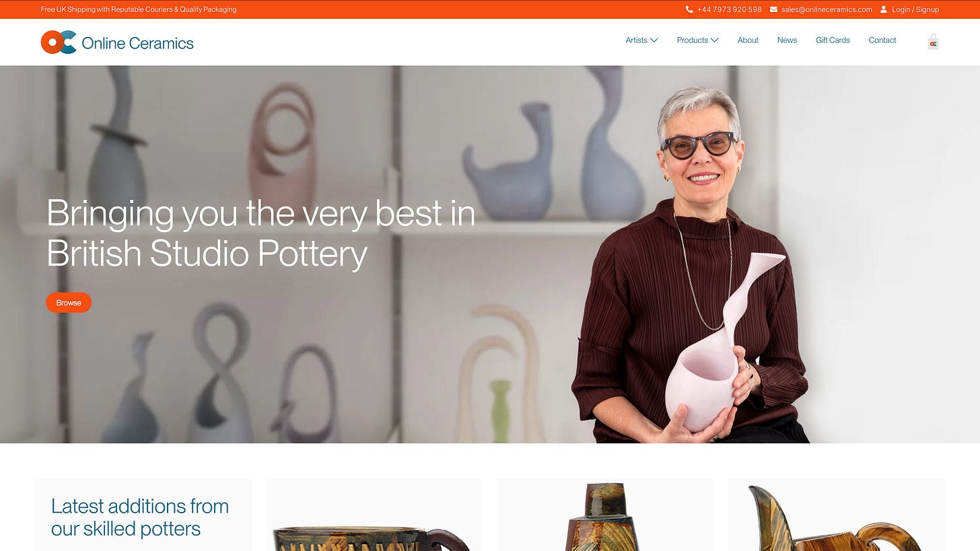Click the phone handset icon

coord(689,9)
